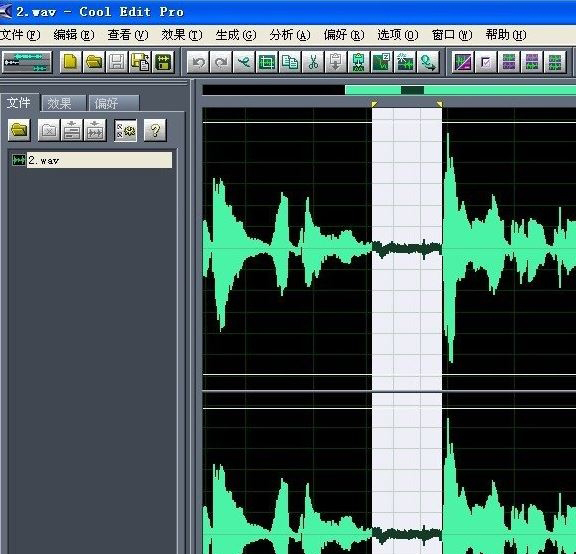Image resolution: width=576 pixels, height=554 pixels.
Task: Open the 偏好(R) menu
Action: point(344,35)
